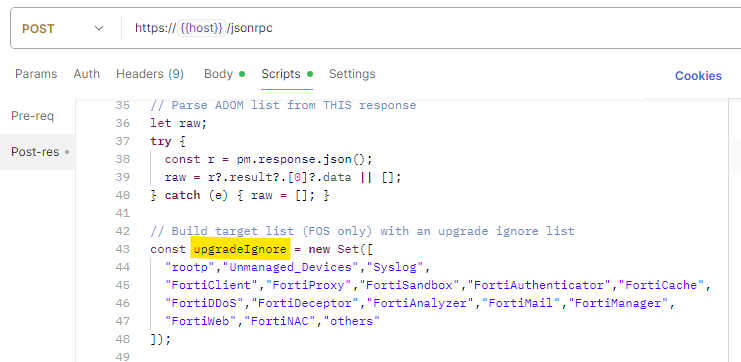Viewport: 741px width, 362px height.
Task: Click the "FortiDeceptor" string
Action: click(x=305, y=303)
